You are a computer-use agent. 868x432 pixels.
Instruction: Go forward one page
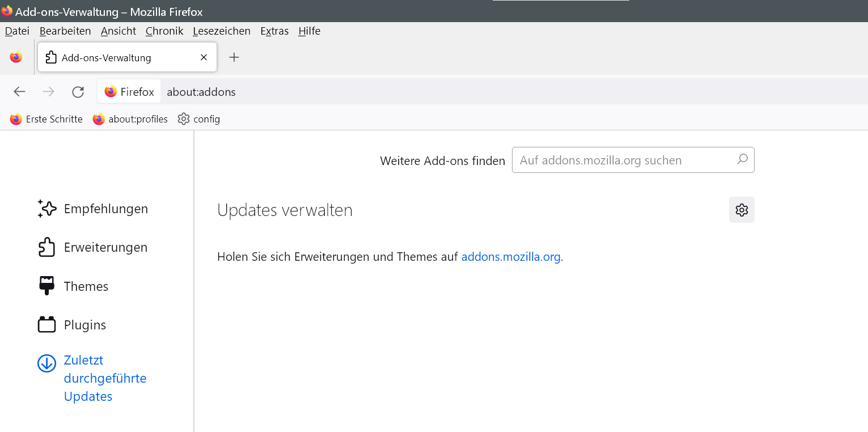[x=49, y=92]
